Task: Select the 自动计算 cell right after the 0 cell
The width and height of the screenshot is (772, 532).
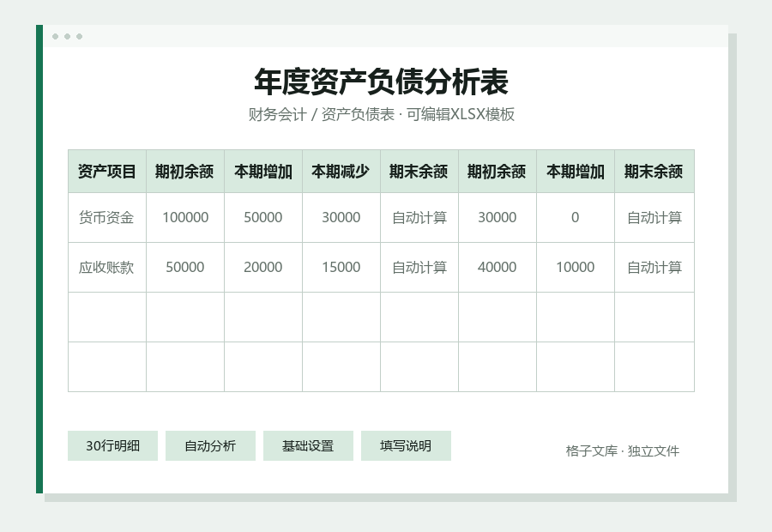Action: (x=654, y=217)
